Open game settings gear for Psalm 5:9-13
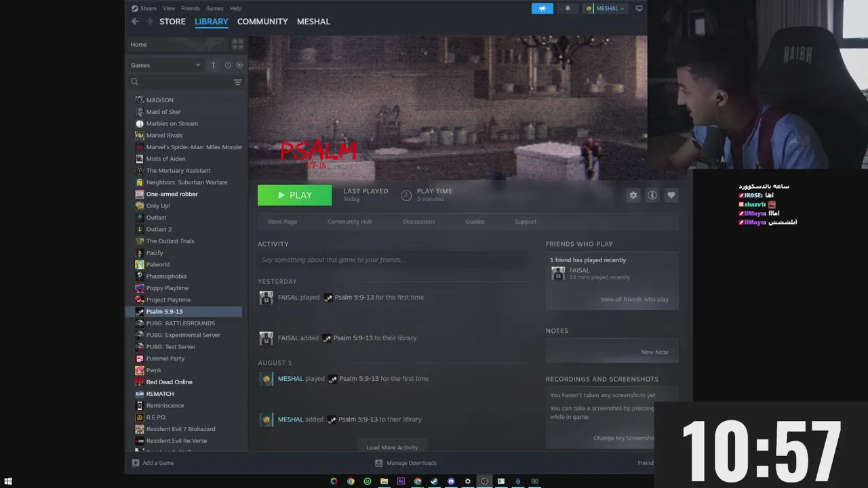Image resolution: width=868 pixels, height=488 pixels. coord(633,195)
